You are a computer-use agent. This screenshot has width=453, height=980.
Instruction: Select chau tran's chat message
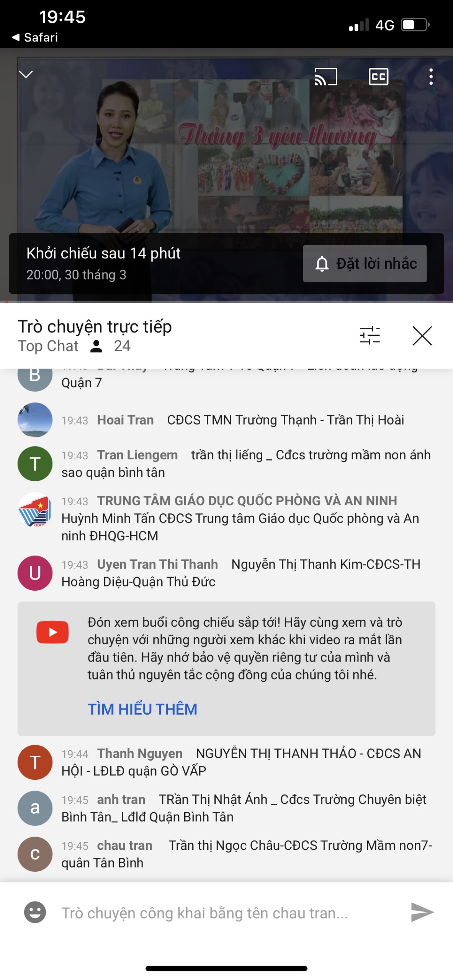pyautogui.click(x=247, y=854)
